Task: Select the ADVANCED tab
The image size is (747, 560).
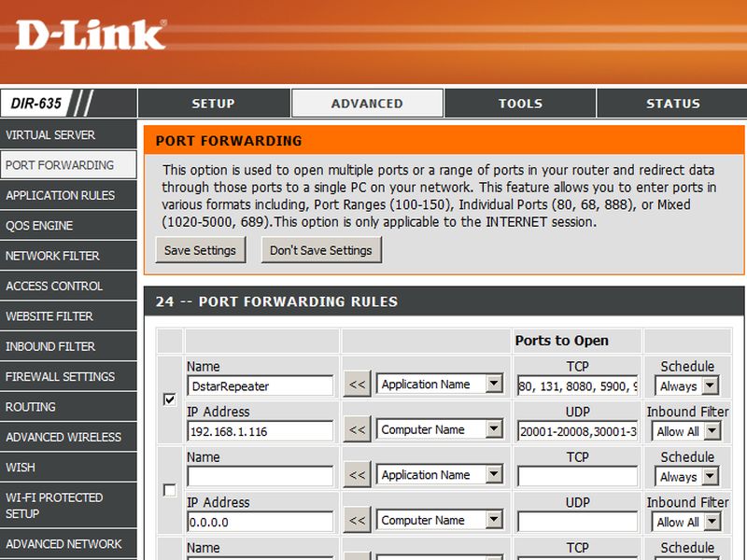Action: 367,104
